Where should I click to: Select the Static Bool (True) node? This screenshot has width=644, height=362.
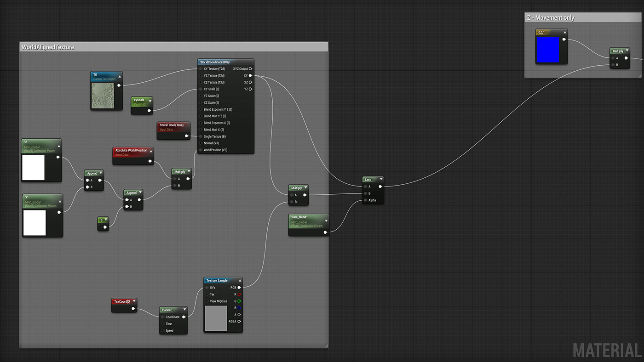coord(172,125)
